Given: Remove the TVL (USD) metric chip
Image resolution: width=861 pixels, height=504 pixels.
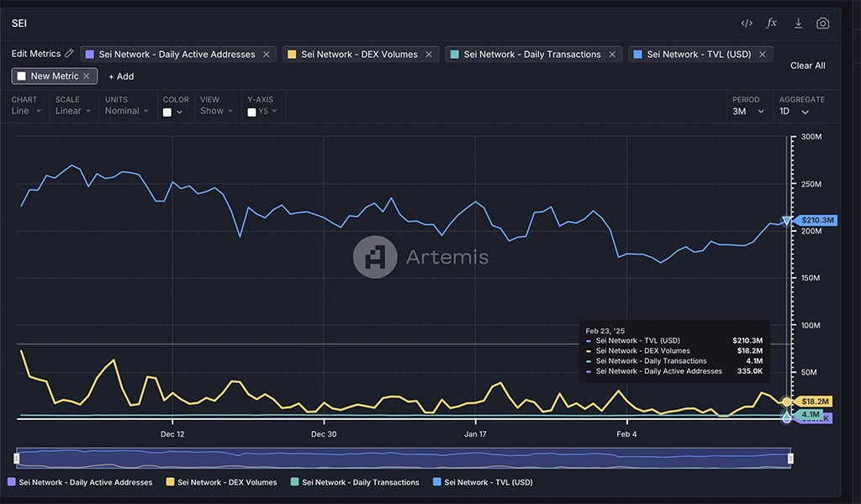Looking at the screenshot, I should pos(761,53).
